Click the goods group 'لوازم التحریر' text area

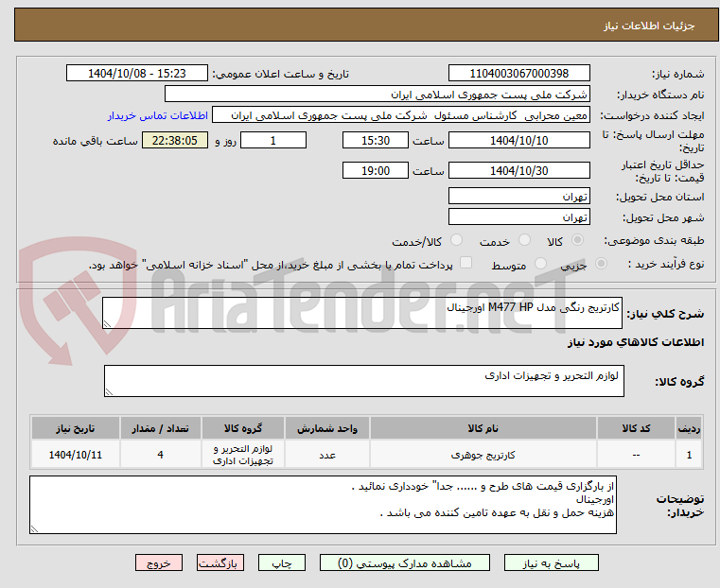pos(364,381)
